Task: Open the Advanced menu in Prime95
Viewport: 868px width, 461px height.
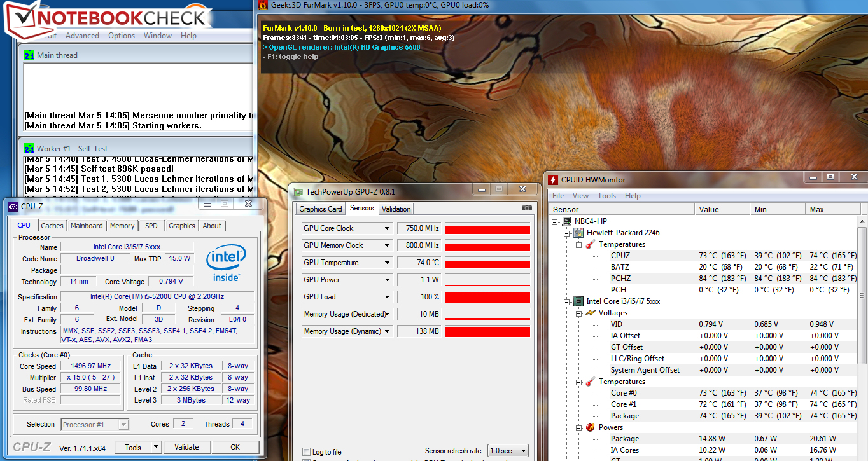Action: (x=82, y=36)
